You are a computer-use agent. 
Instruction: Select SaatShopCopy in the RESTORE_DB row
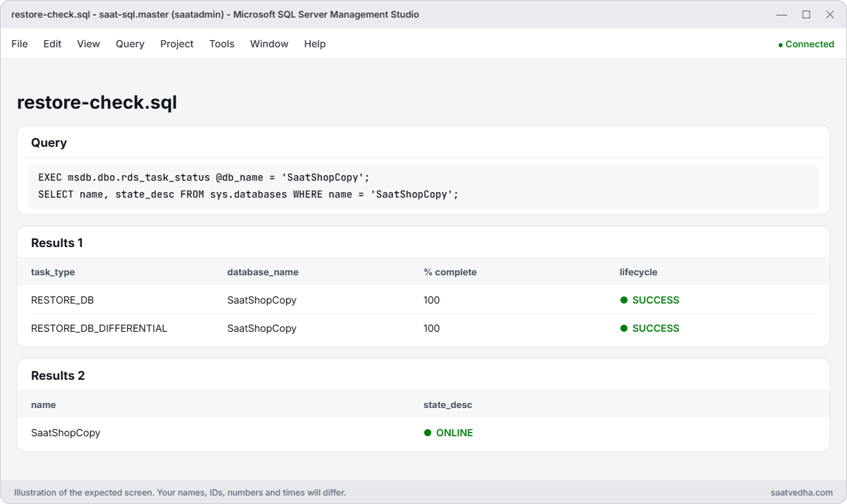262,300
